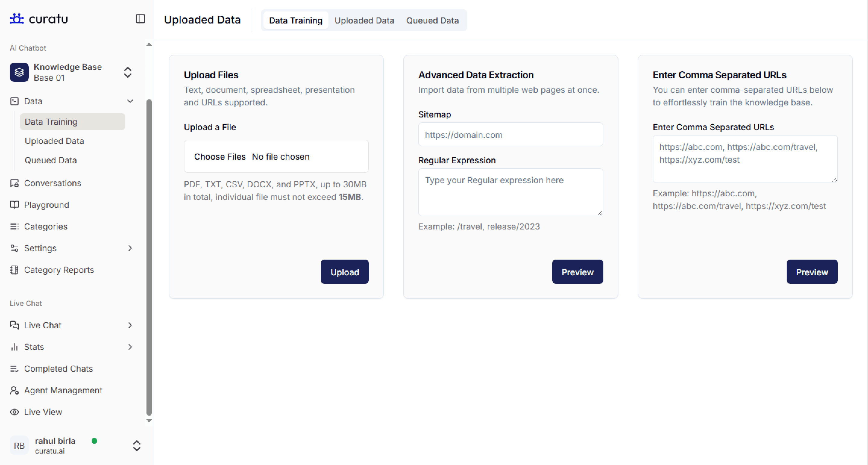Click the Agent Management person icon
The image size is (868, 465).
pyautogui.click(x=14, y=390)
